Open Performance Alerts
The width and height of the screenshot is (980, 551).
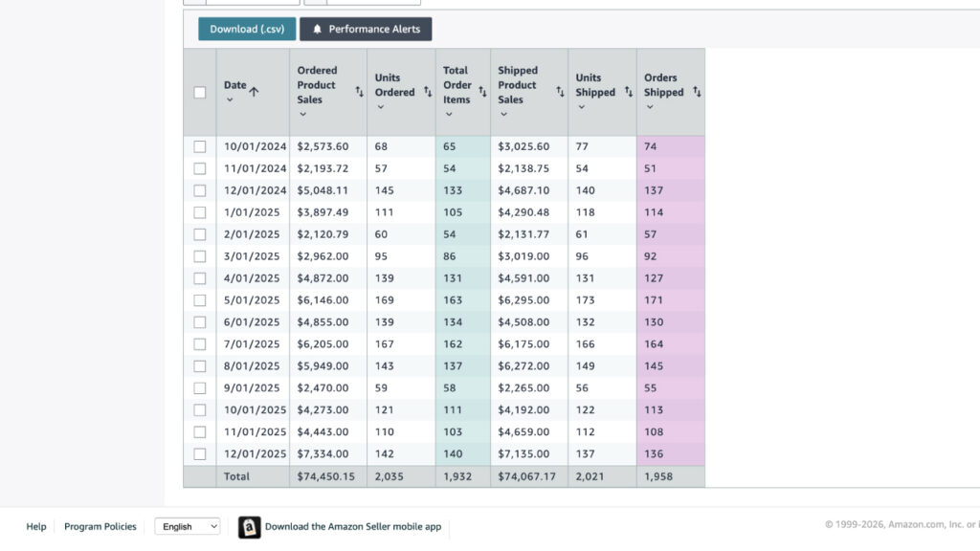pyautogui.click(x=366, y=29)
